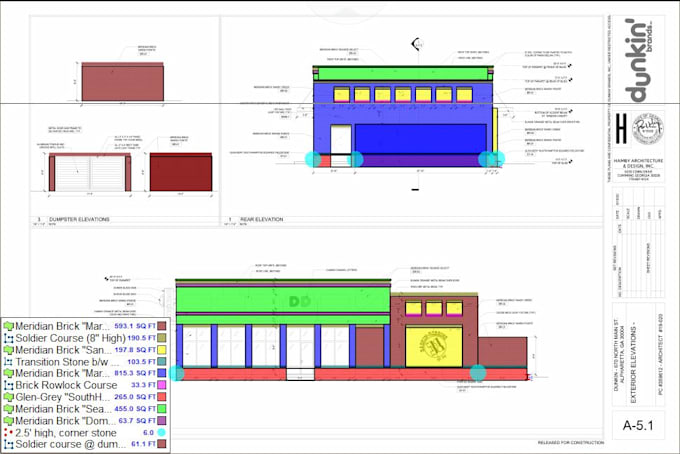680x454 pixels.
Task: Click the 103.5 FT quantity value
Action: coord(141,362)
